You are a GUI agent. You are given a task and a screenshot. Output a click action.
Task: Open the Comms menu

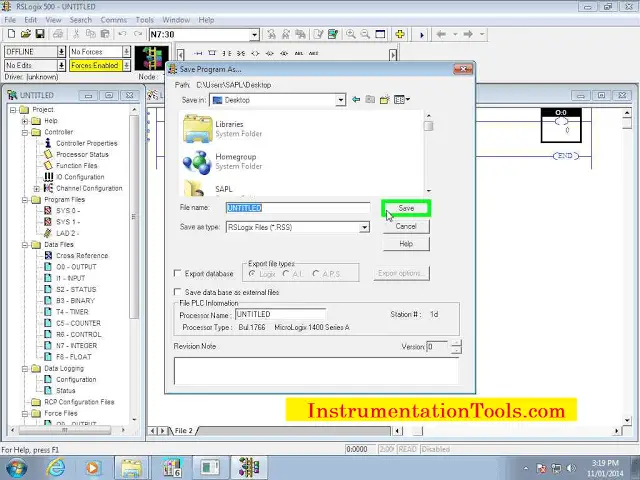[113, 20]
